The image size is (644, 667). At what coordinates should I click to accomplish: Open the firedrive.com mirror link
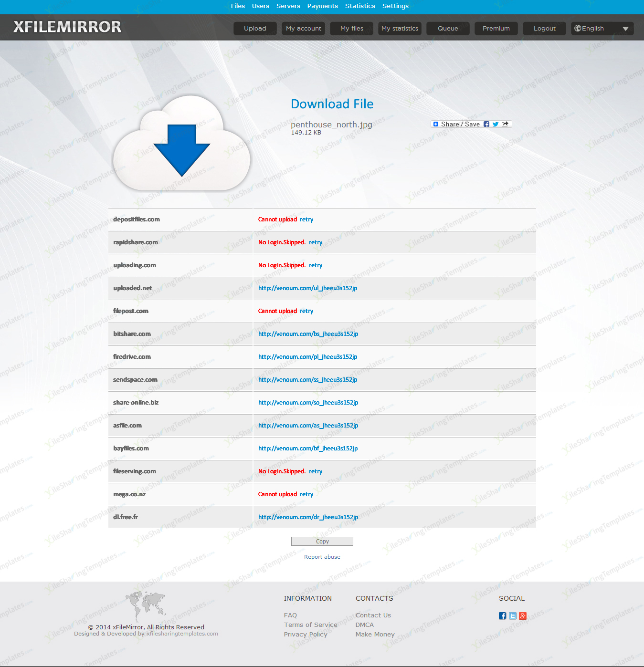click(308, 357)
